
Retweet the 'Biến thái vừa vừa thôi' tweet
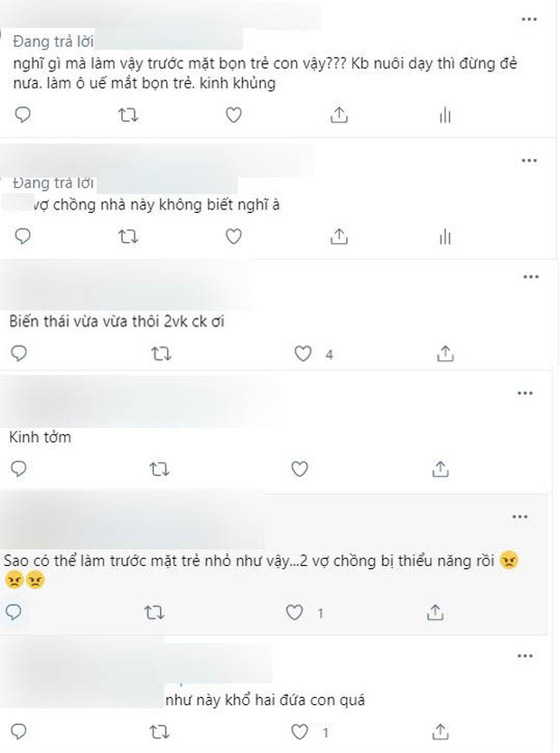[162, 354]
